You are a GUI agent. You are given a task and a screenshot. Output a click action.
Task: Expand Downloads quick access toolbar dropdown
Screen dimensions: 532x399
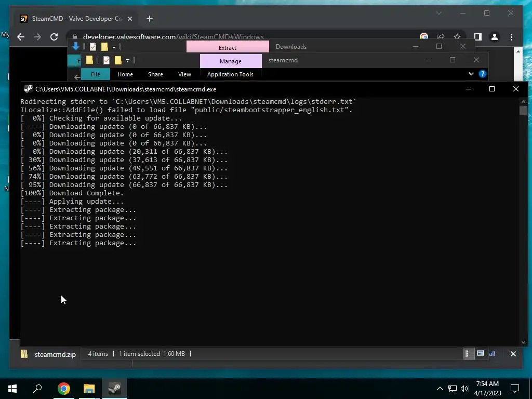click(x=114, y=47)
